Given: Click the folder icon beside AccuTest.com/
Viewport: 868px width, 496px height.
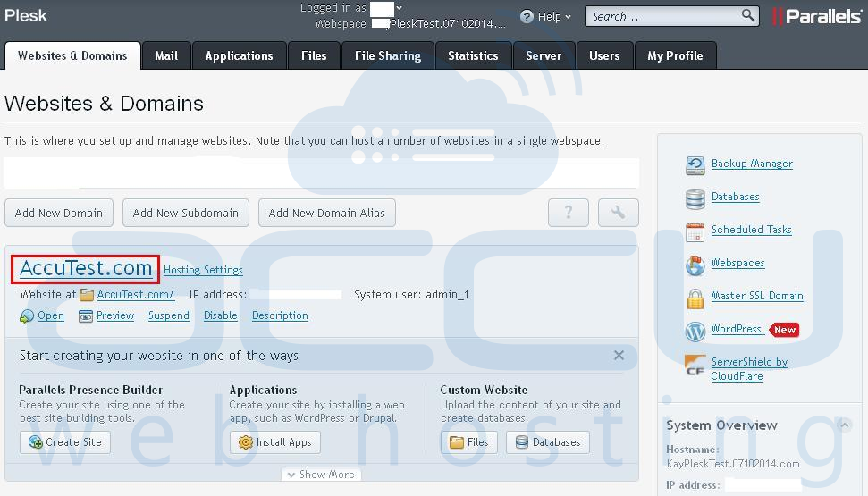Looking at the screenshot, I should pyautogui.click(x=87, y=295).
